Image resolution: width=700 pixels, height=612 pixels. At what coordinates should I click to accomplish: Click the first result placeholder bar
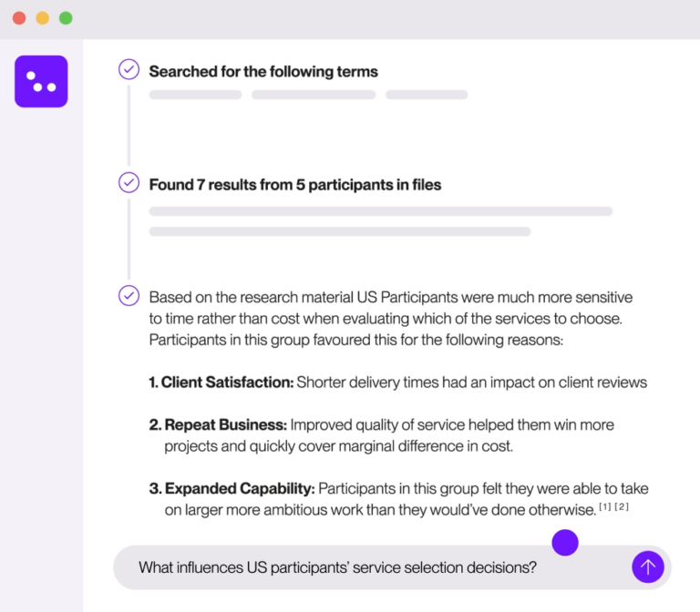coord(380,211)
